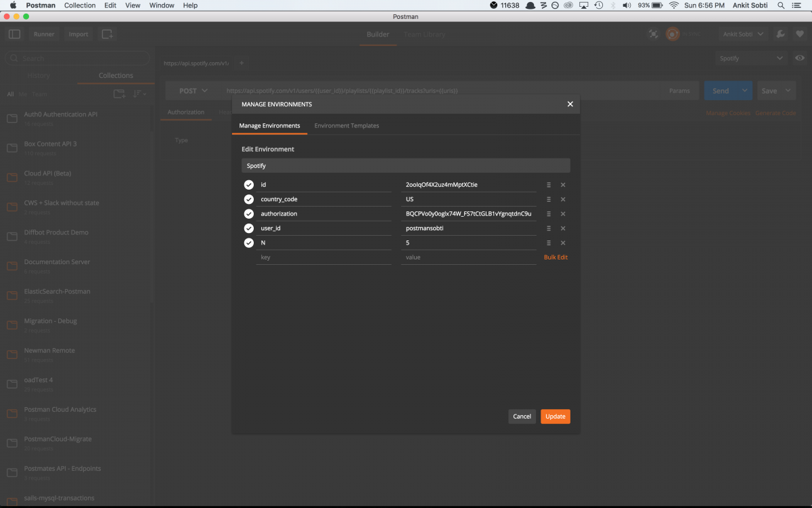Toggle the checkmark for the id variable
Viewport: 812px width, 508px height.
point(248,185)
